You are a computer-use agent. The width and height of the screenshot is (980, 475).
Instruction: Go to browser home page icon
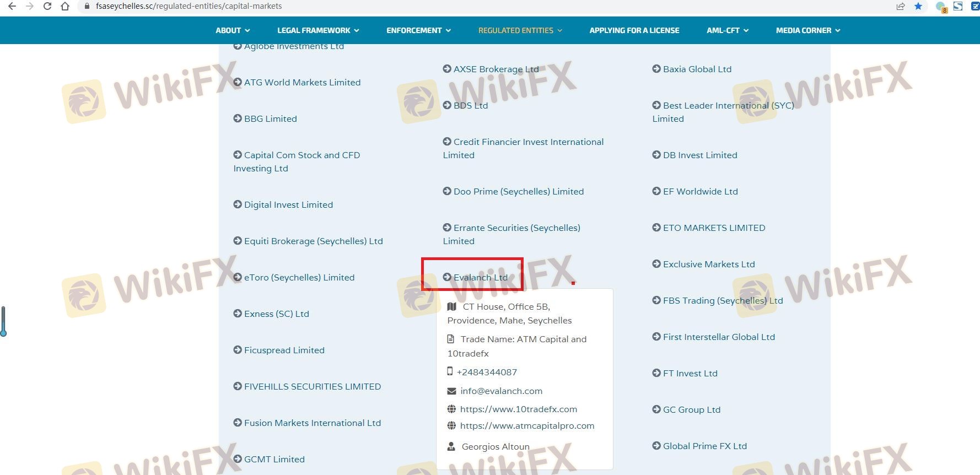click(65, 7)
